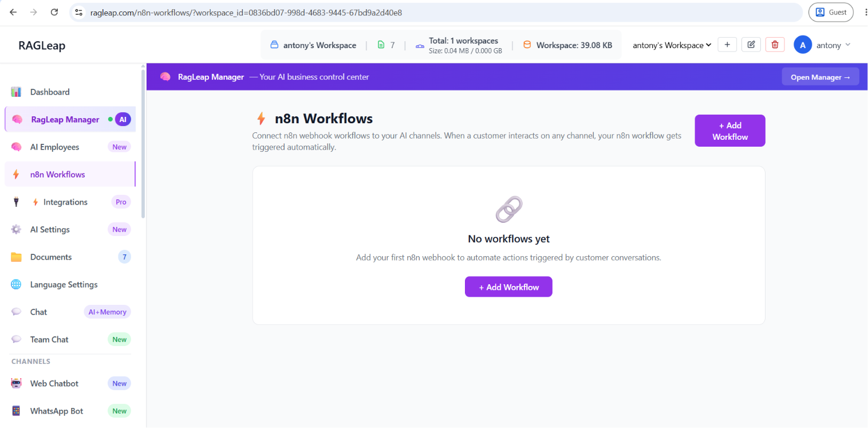Screen dimensions: 868x428
Task: Click the add workspace plus icon
Action: point(727,45)
